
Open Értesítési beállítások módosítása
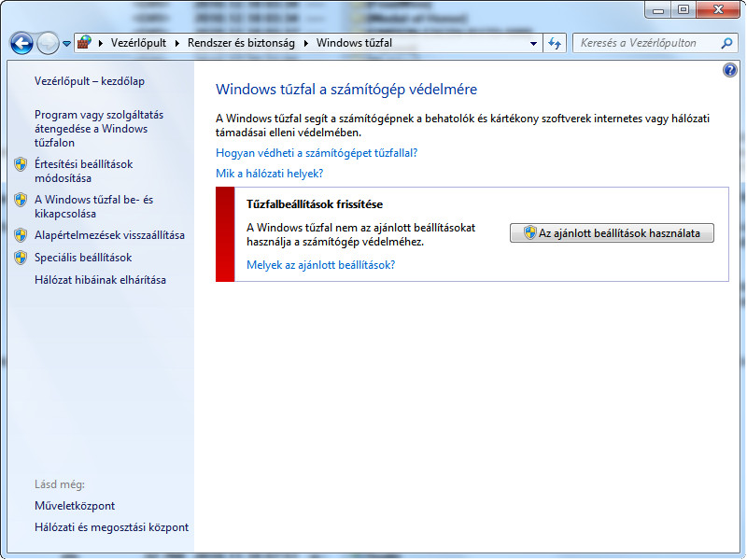(x=83, y=171)
